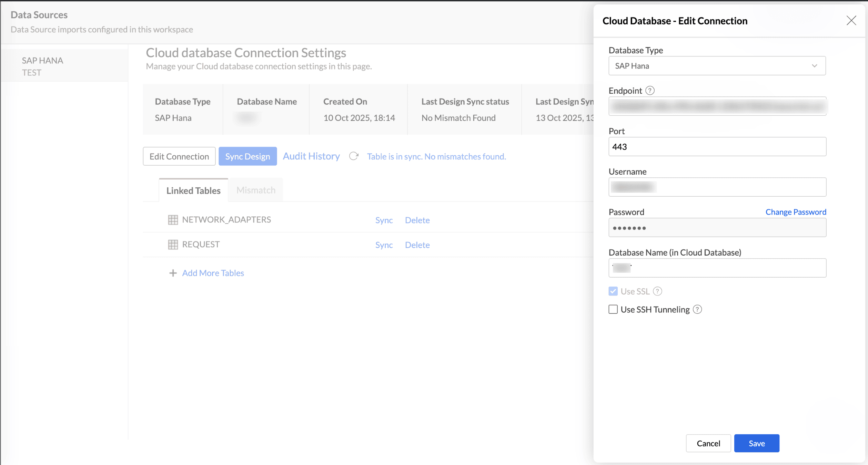Switch to the Mismatch tab
868x465 pixels.
(x=256, y=190)
